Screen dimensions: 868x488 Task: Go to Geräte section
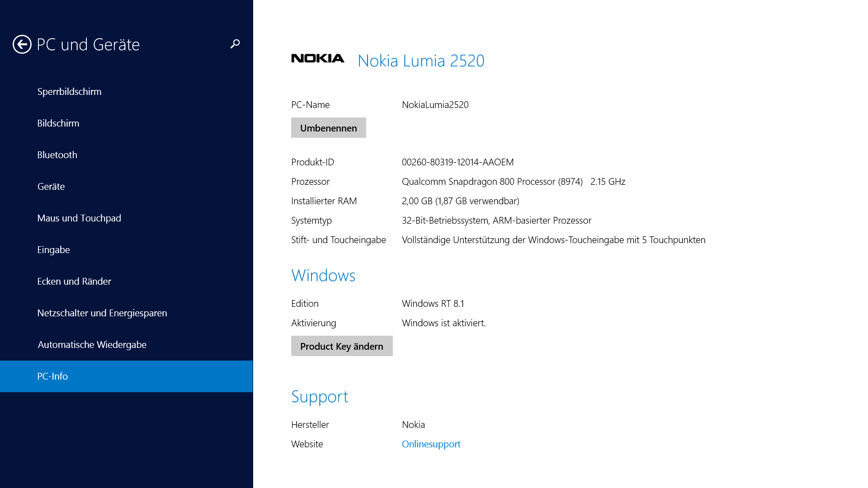tap(51, 187)
